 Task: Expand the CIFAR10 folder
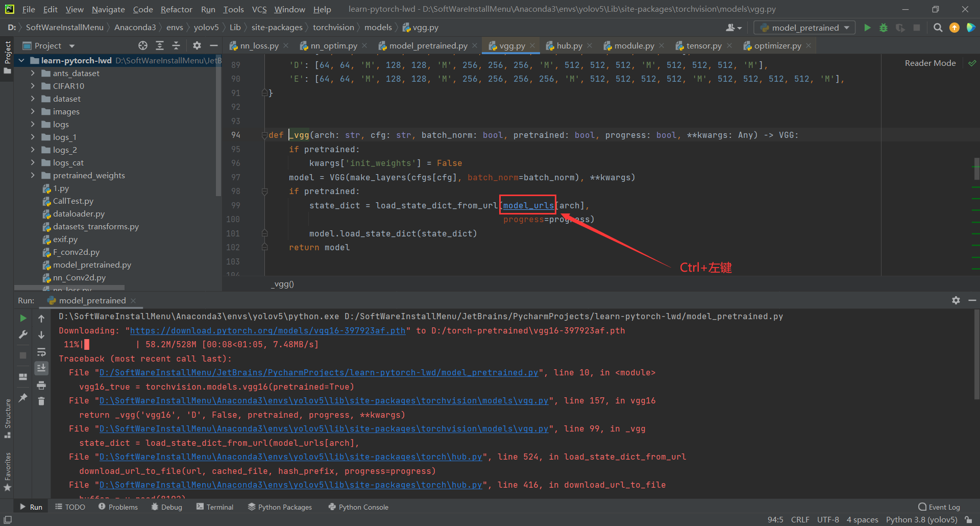point(33,86)
